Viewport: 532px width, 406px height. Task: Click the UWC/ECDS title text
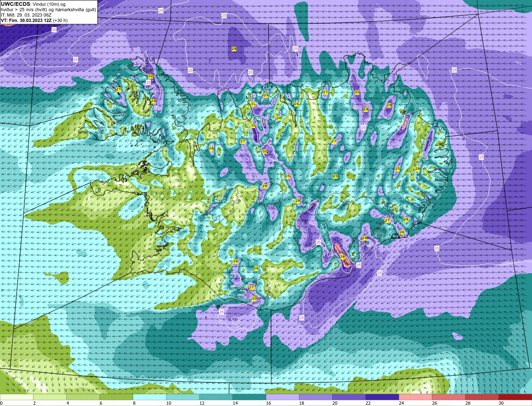point(15,4)
